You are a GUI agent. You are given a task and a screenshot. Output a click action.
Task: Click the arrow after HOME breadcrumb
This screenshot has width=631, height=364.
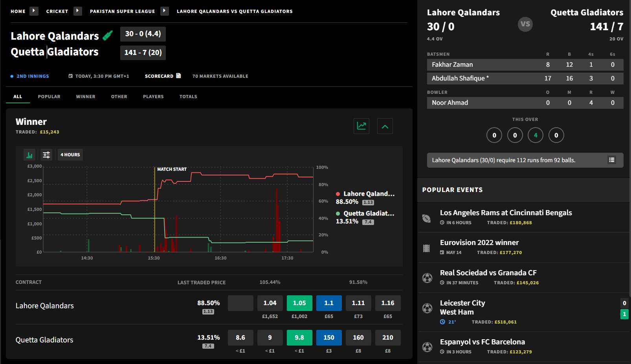[x=34, y=11]
